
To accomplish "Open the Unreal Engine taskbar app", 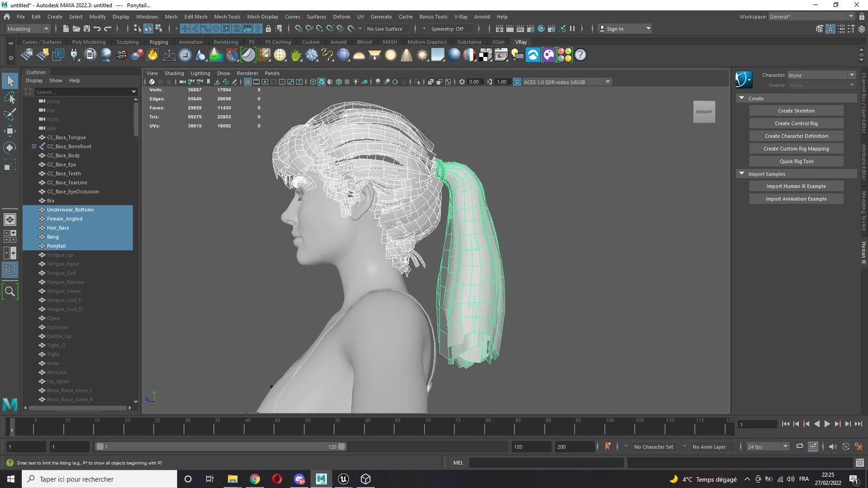I will 343,479.
